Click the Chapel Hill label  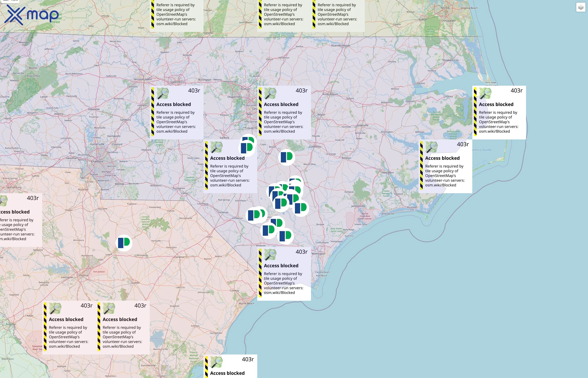234,97
